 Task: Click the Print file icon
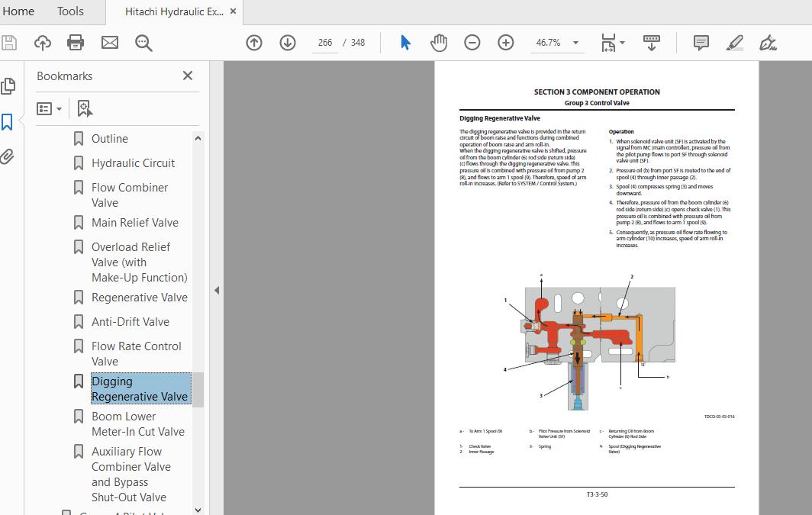pos(76,43)
